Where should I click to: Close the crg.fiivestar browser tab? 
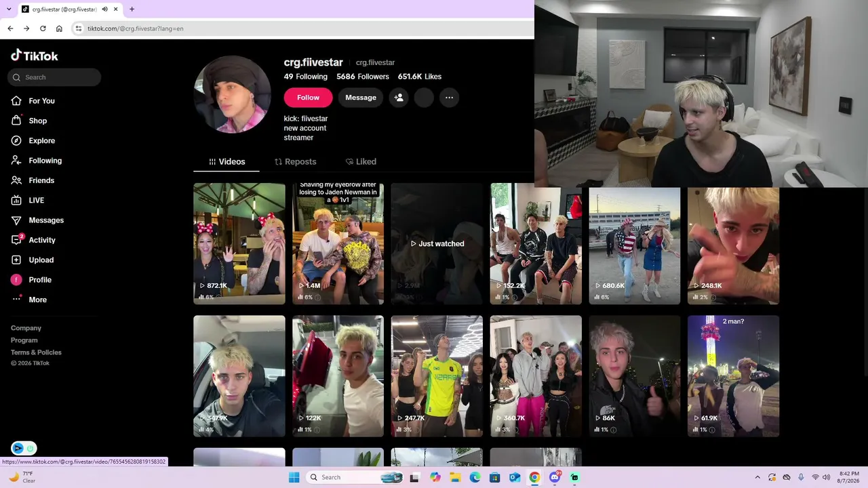pyautogui.click(x=116, y=9)
